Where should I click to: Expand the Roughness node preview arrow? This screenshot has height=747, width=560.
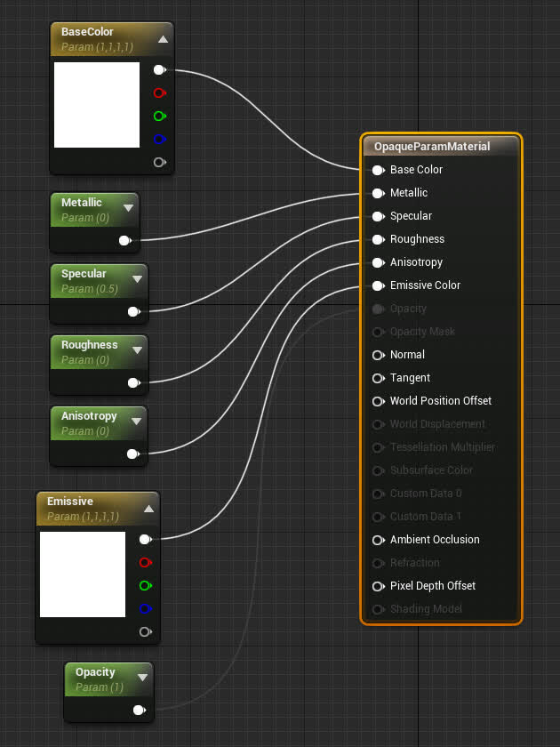[137, 350]
